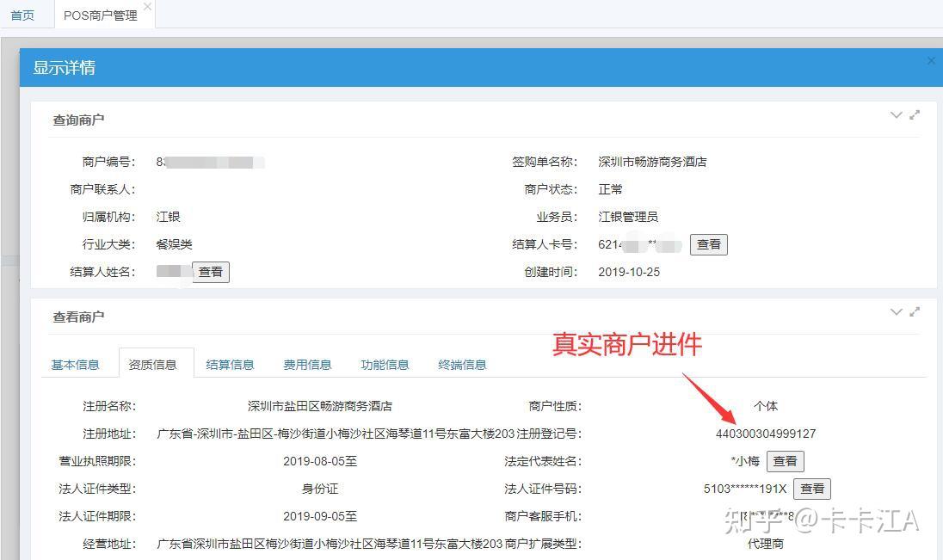Click 查看 next to 结算人姓名

211,272
